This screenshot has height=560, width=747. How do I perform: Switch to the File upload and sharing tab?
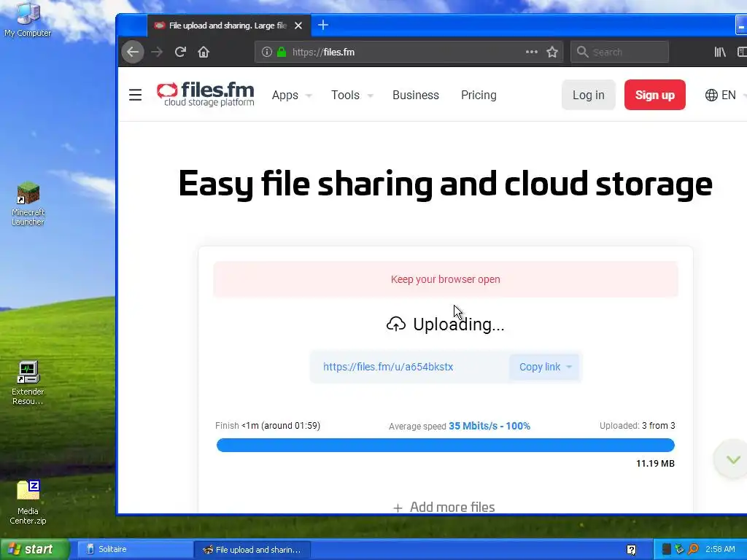(228, 26)
